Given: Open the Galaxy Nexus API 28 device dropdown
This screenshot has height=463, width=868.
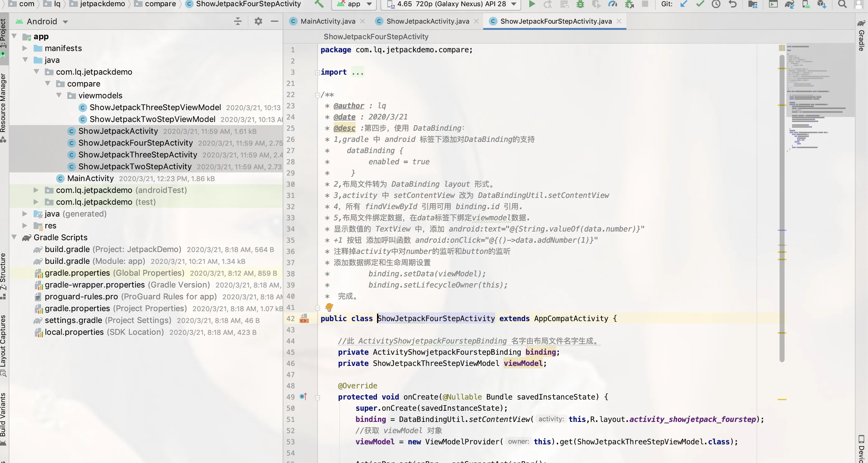Looking at the screenshot, I should tap(451, 4).
